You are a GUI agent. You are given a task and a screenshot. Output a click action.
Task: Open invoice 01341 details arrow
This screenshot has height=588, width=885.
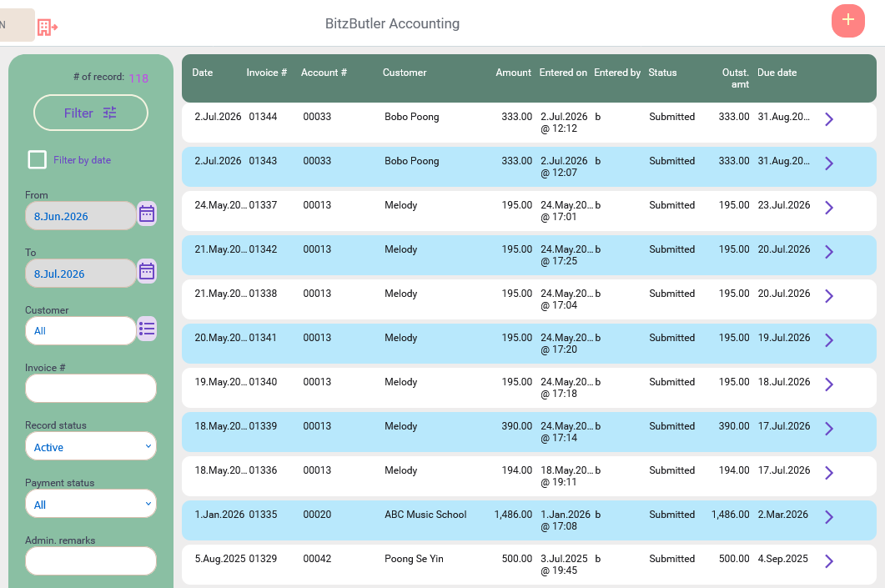(x=828, y=340)
